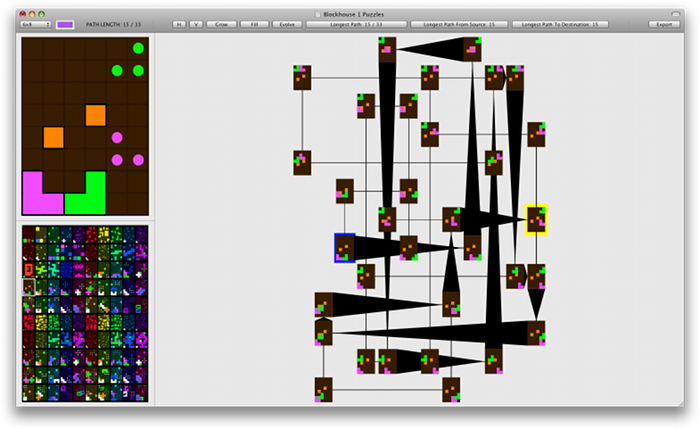
Task: Click Longest Path To Destination button
Action: click(560, 24)
